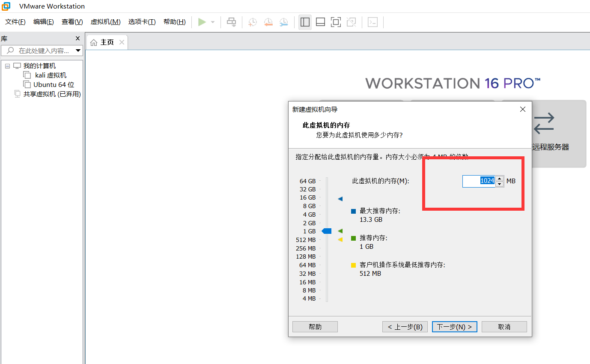This screenshot has width=590, height=364.
Task: Switch to Unity mode toolbar icon
Action: [352, 22]
